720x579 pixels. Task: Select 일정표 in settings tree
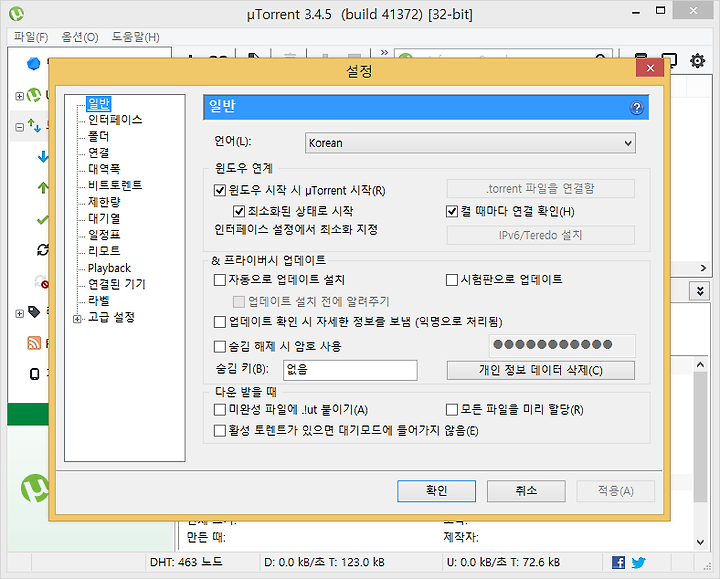[104, 235]
